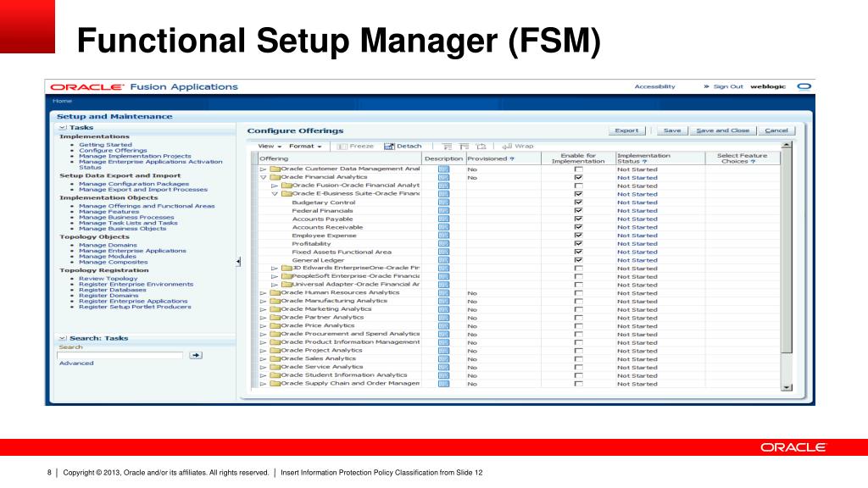Expand JD Edwards EnterpriseOne node
This screenshot has height=488, width=868.
(x=275, y=269)
